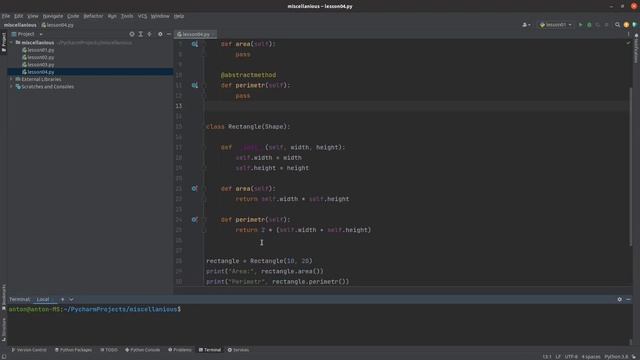Open the Problems tool window
Viewport: 640px width, 360px height.
click(180, 350)
